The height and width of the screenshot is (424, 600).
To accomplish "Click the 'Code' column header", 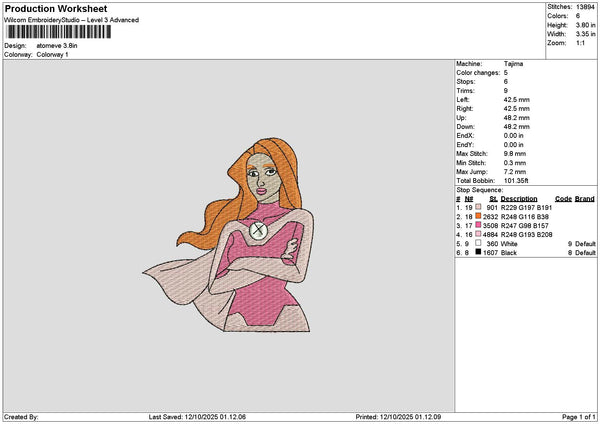I will click(x=563, y=199).
